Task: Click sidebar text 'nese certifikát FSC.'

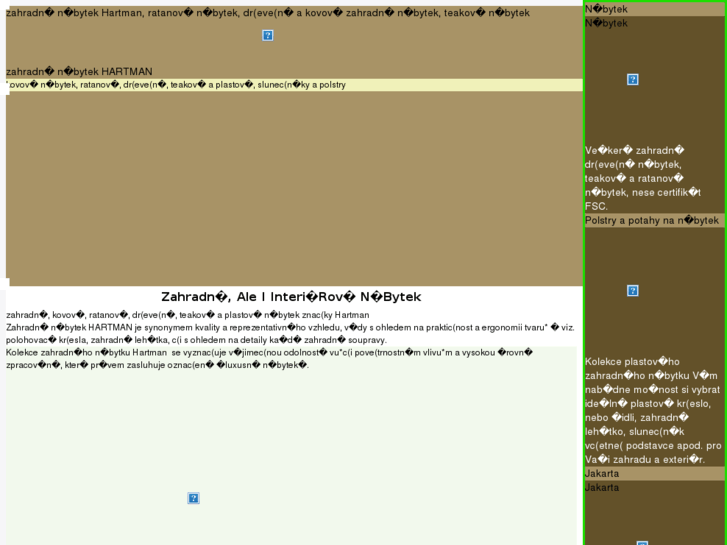Action: [x=643, y=199]
